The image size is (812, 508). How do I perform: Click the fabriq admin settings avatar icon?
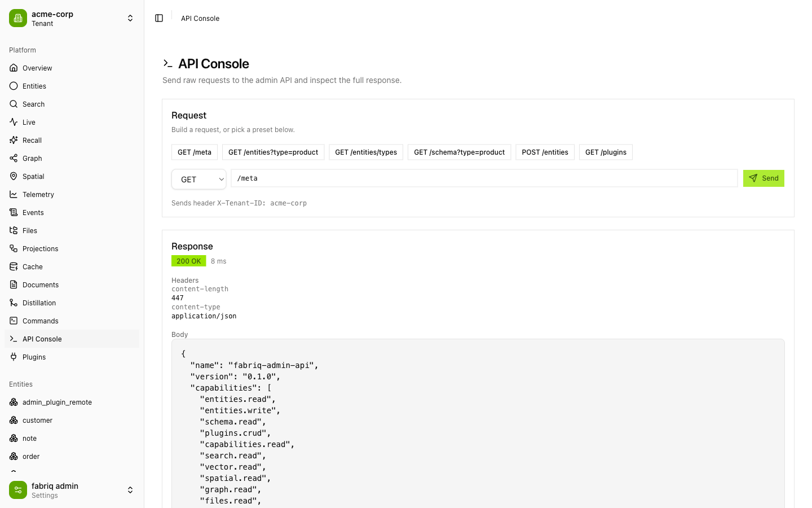pos(18,490)
